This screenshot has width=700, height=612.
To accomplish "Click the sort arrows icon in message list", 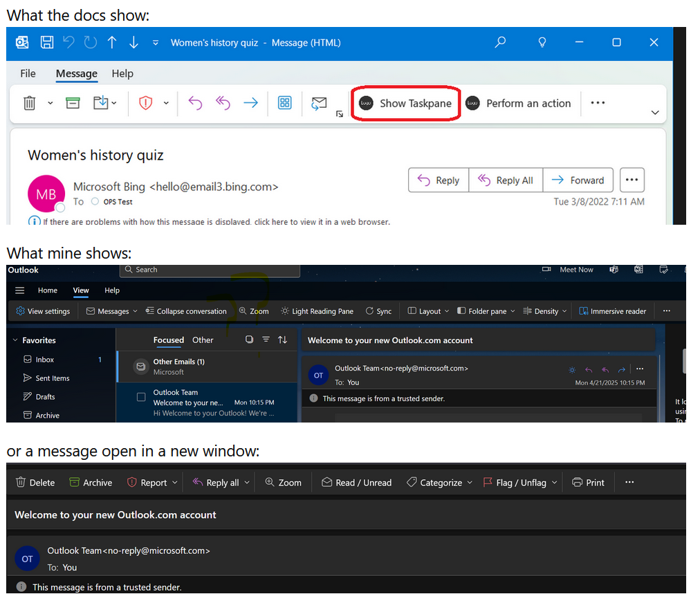I will (283, 340).
